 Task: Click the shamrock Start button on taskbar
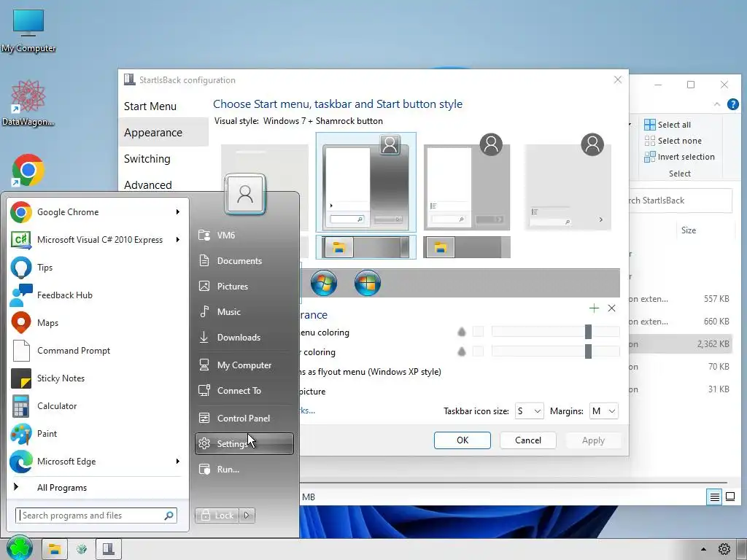(x=20, y=548)
